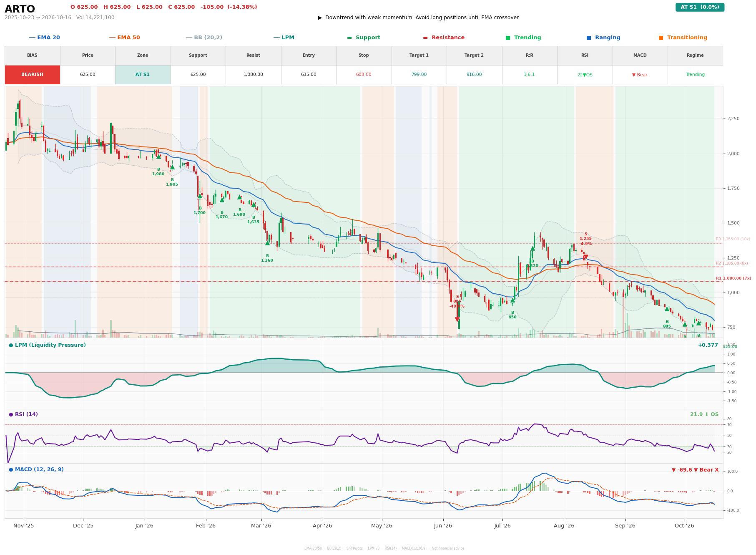Click the Resist value 1,080.00
This screenshot has height=555, width=756.
coord(253,75)
